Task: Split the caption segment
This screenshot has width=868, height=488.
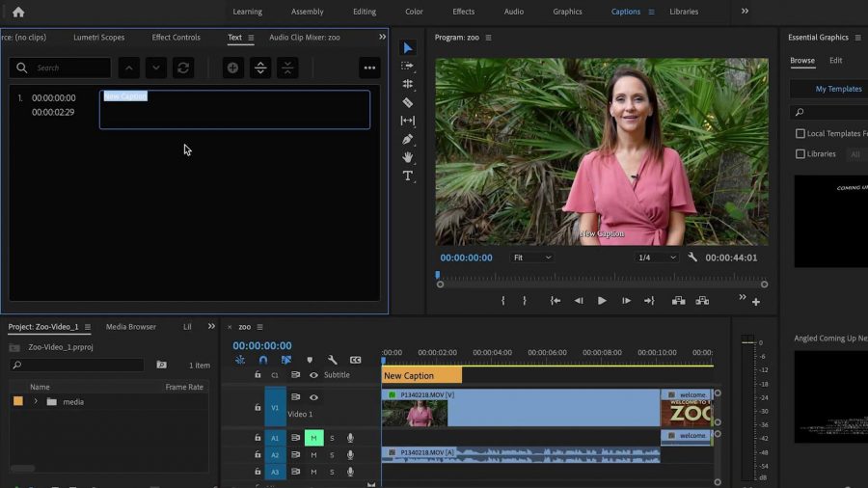Action: [x=260, y=68]
